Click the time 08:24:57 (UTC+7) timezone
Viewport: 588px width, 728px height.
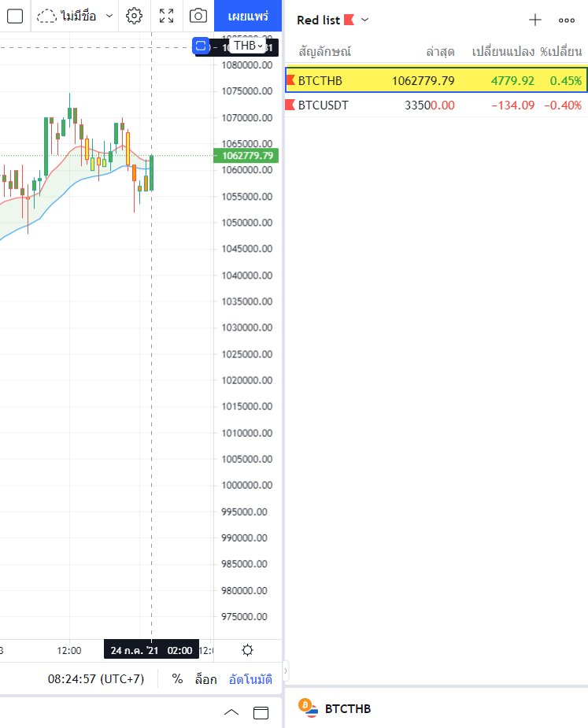(x=96, y=678)
